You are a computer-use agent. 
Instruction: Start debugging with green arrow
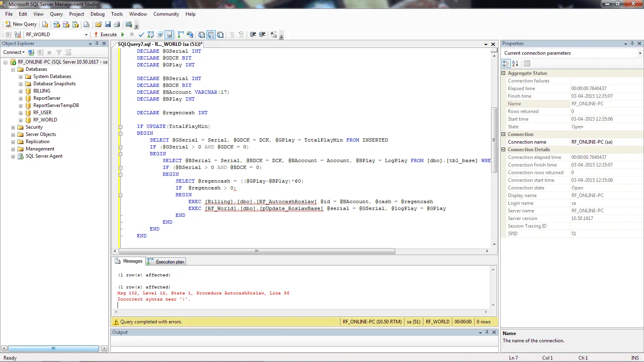pyautogui.click(x=123, y=35)
